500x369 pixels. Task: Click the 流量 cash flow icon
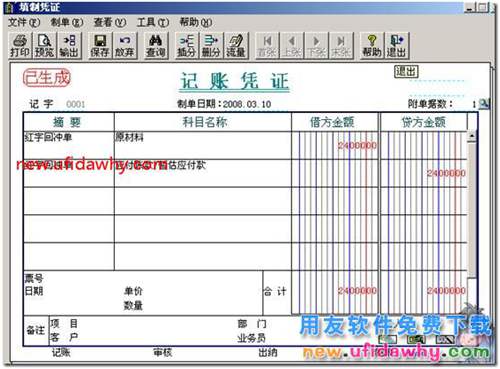pyautogui.click(x=236, y=46)
